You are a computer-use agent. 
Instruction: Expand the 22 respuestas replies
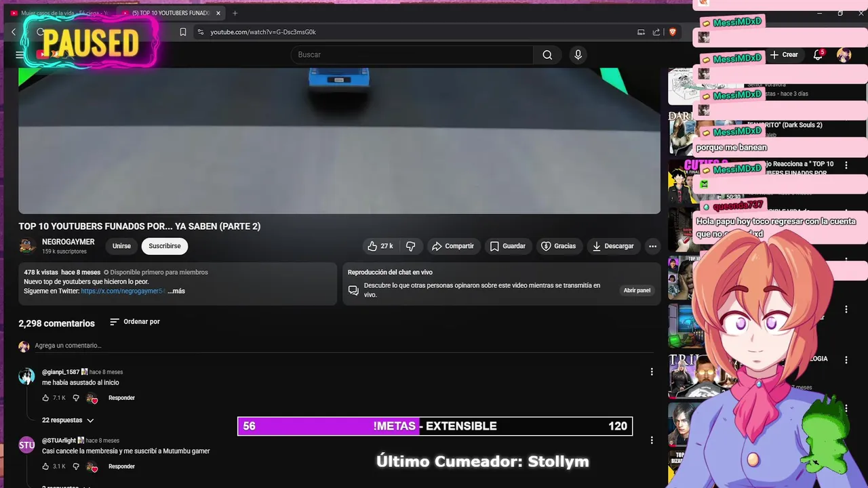pyautogui.click(x=68, y=420)
